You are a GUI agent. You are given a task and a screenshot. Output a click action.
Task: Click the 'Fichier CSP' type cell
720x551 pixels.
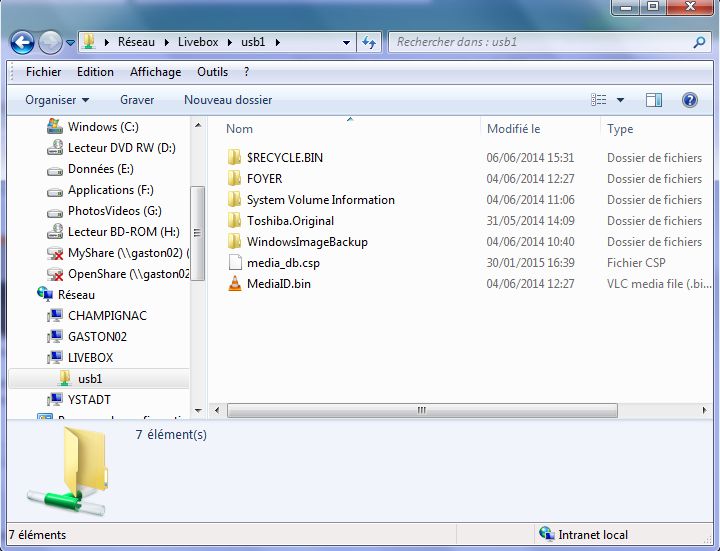point(636,263)
